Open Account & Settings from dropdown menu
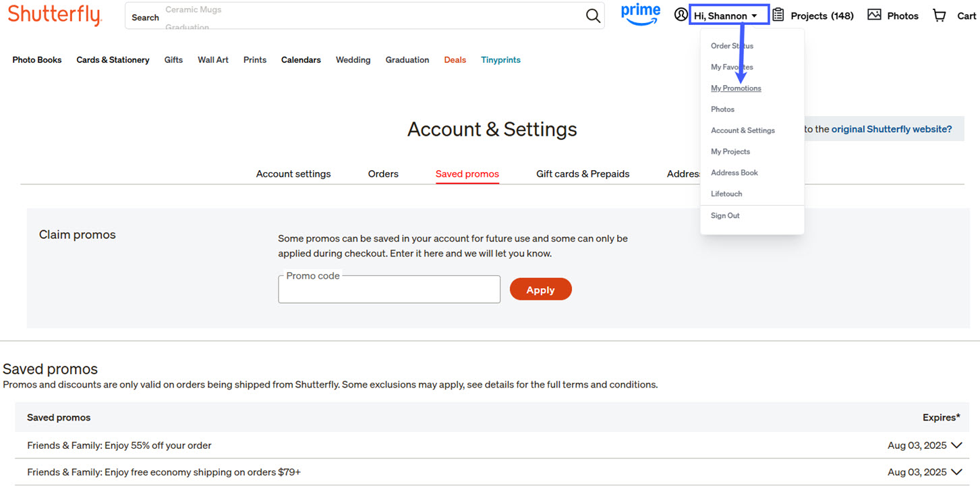Screen dimensions: 980x486 (x=743, y=130)
